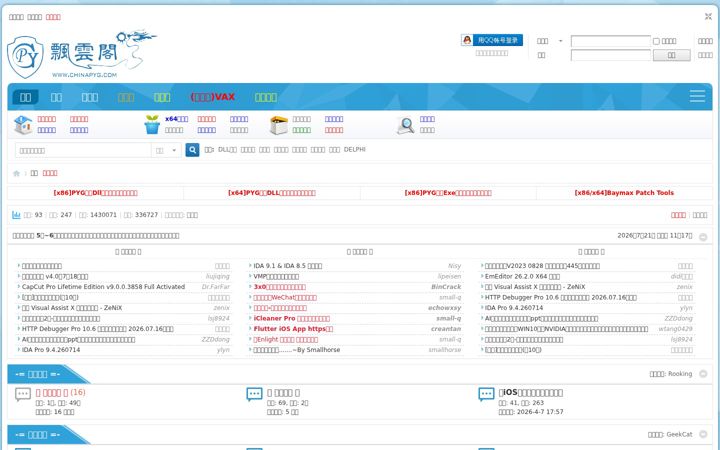Open moderator Rooking's profile
The image size is (720, 450).
pyautogui.click(x=680, y=374)
